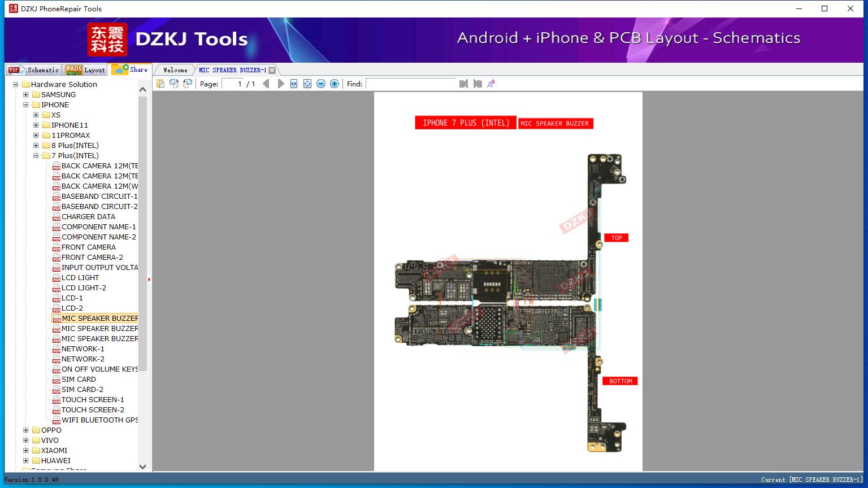868x488 pixels.
Task: Fit the whole page in the view
Action: click(x=307, y=84)
